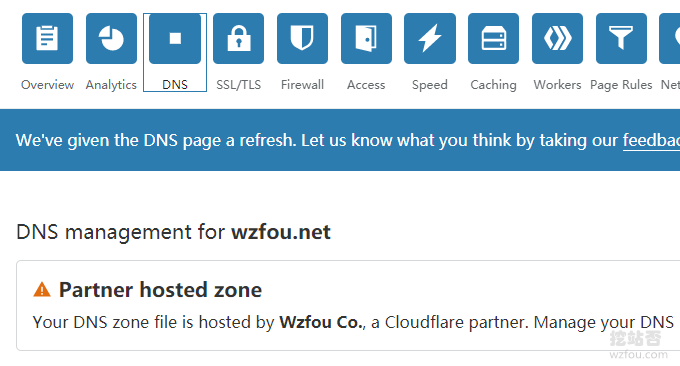Open the Access door icon
The image size is (680, 366).
coord(366,39)
